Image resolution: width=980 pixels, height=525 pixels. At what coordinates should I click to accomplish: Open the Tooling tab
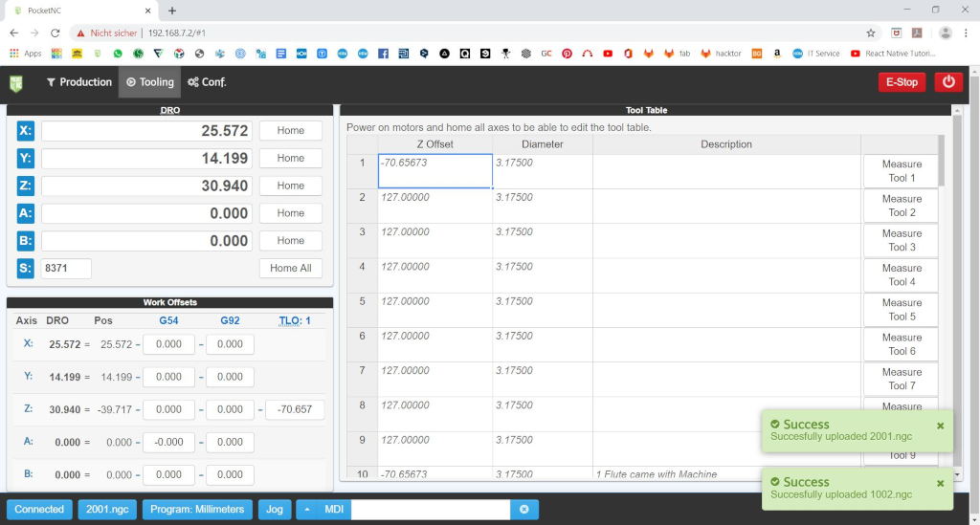tap(150, 82)
